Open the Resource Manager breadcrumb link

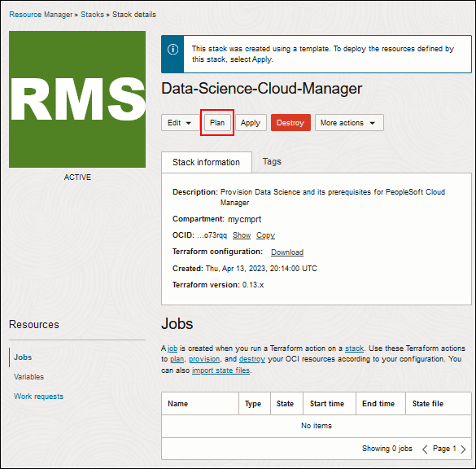coord(41,15)
